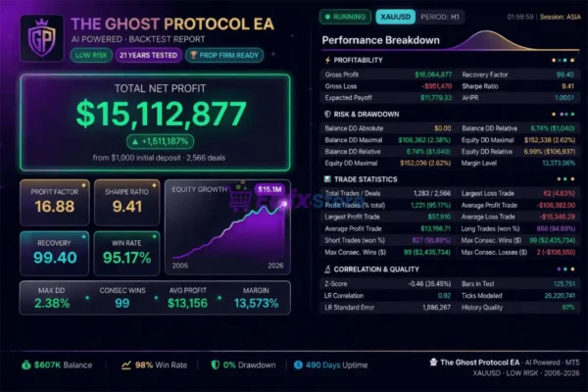Click the up triangle in the +1,511,187% badge
This screenshot has width=588, height=392.
coord(135,141)
